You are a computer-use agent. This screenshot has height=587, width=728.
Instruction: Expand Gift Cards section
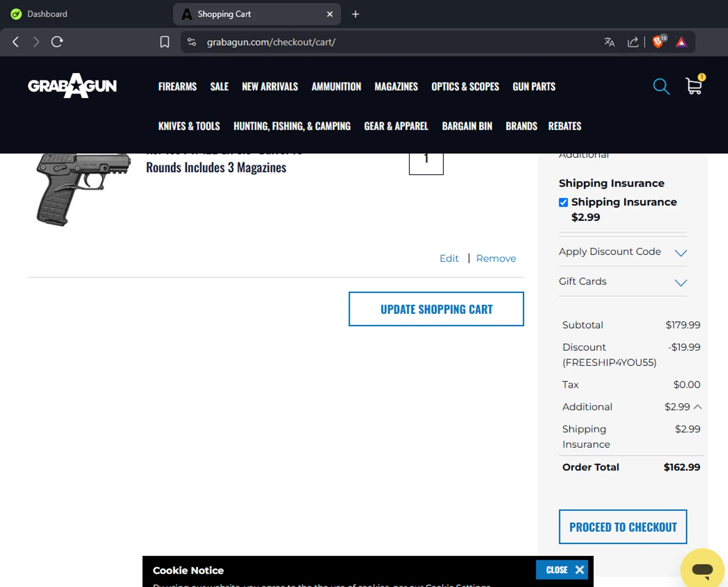click(x=623, y=281)
